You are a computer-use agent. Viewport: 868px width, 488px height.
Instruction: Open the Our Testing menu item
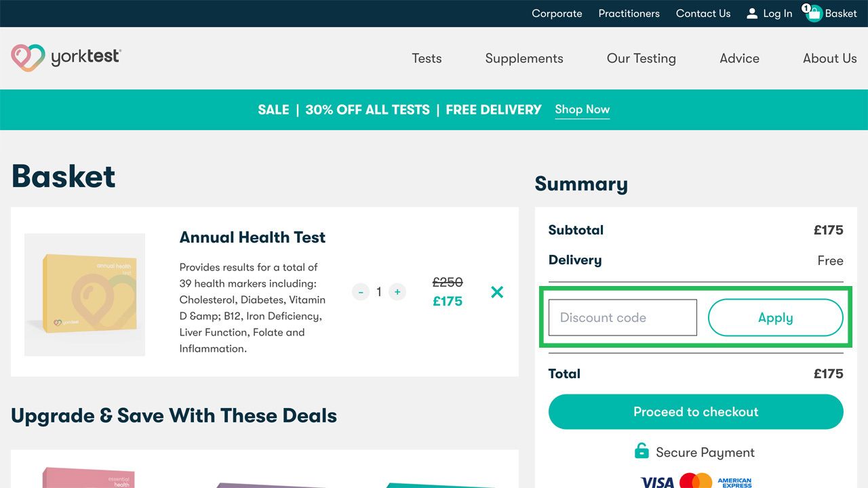click(641, 58)
